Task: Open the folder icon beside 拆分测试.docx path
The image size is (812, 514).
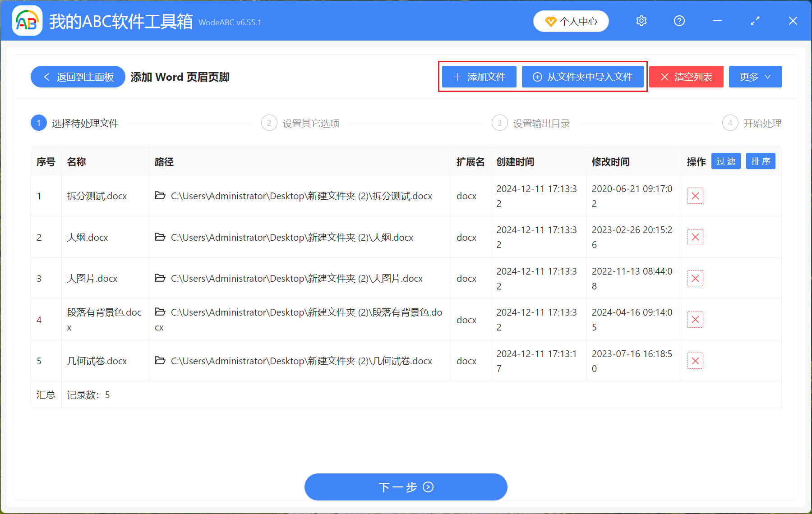Action: (160, 196)
